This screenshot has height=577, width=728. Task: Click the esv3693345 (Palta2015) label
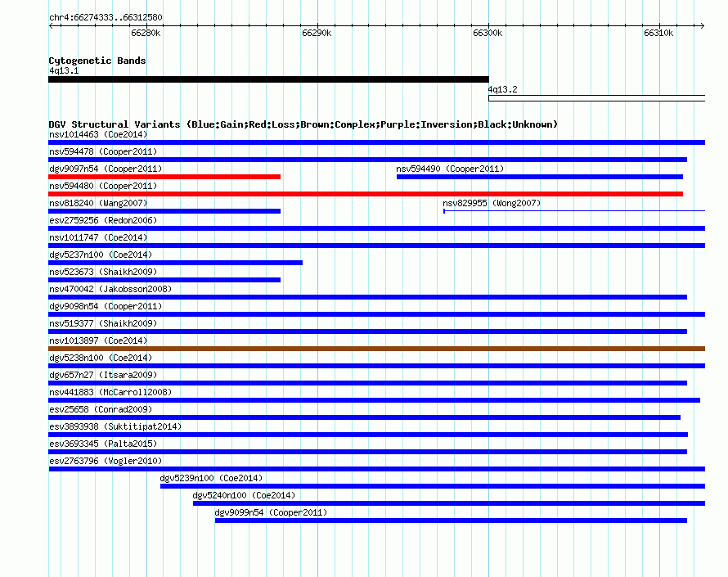point(103,444)
